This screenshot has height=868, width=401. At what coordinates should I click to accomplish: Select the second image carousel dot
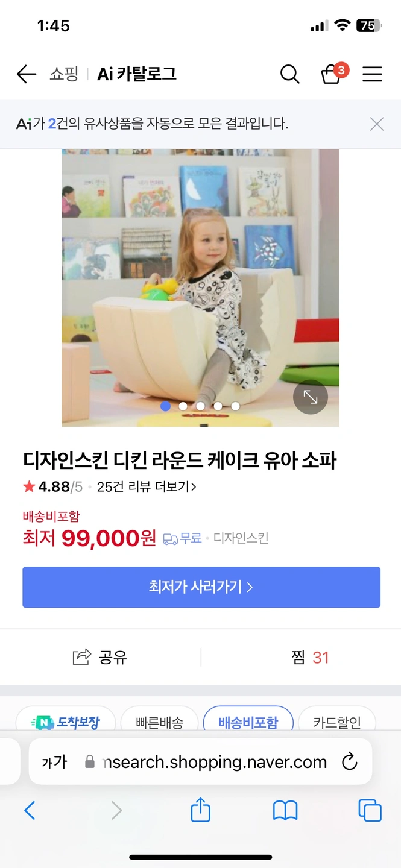[x=183, y=406]
